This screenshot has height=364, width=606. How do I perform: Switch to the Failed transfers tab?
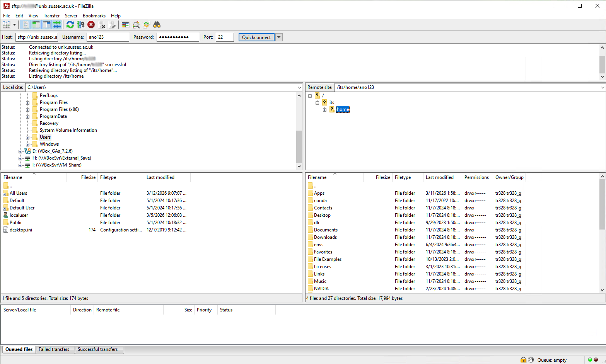point(55,349)
